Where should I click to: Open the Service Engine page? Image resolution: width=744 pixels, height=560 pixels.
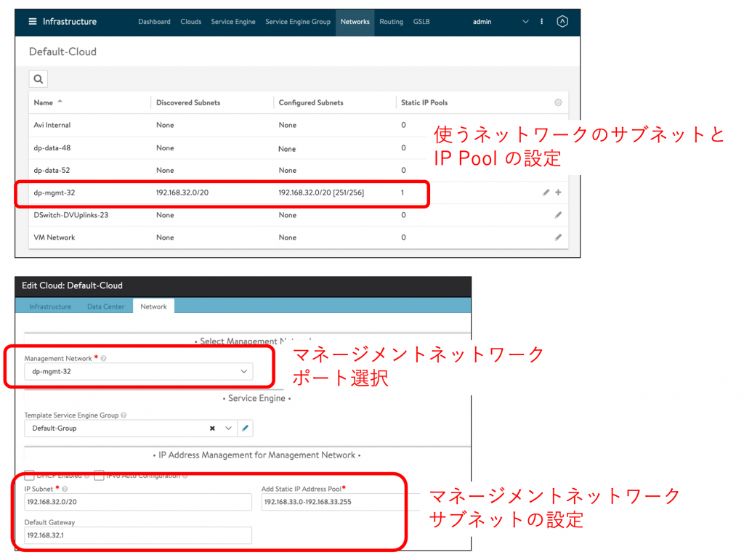[233, 22]
